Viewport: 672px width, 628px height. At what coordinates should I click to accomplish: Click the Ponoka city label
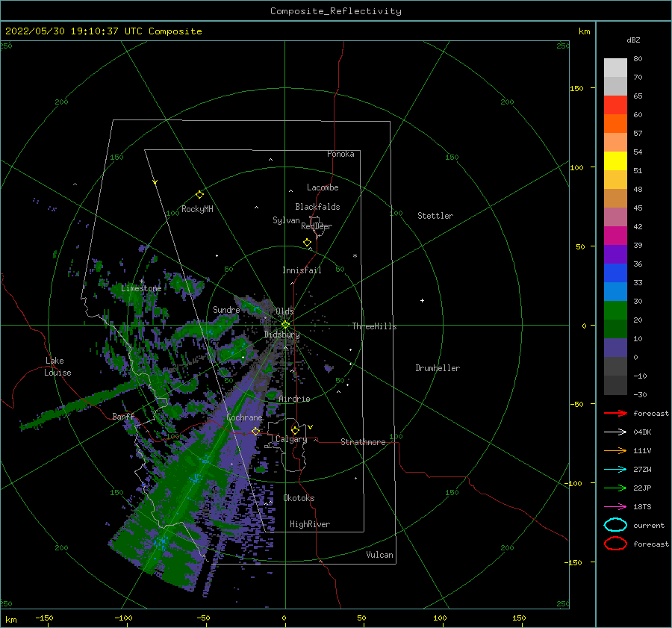coord(340,154)
